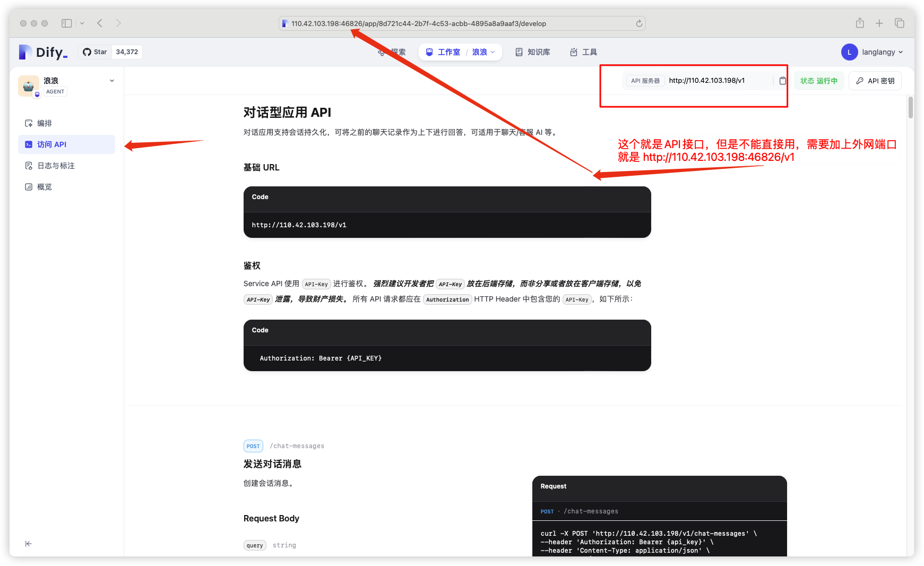The image size is (924, 566).
Task: Click the browser address bar
Action: tap(462, 23)
